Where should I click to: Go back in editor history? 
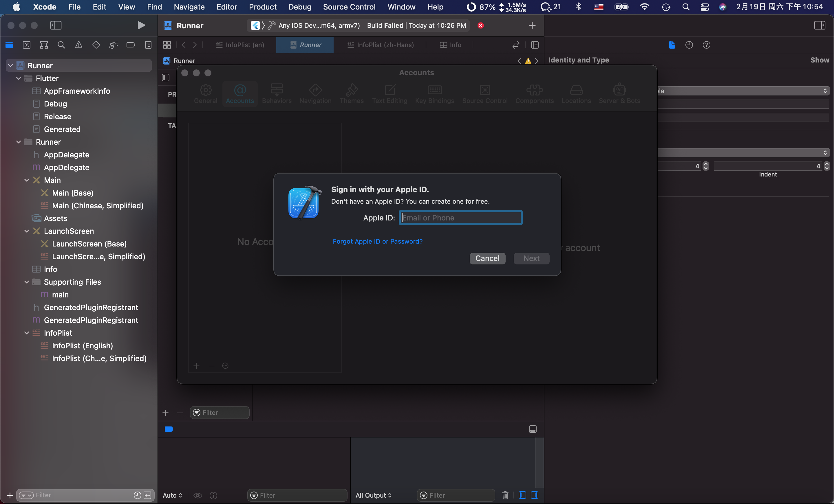184,45
